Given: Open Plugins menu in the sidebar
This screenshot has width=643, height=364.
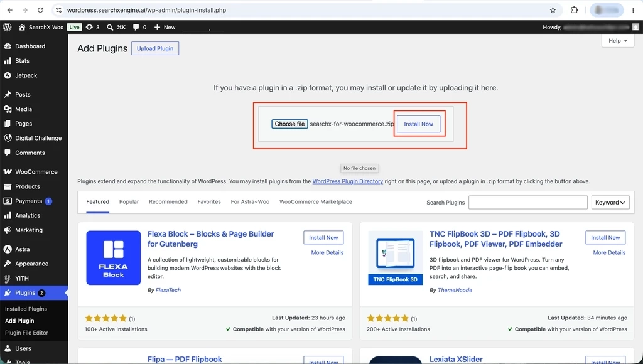Looking at the screenshot, I should tap(34, 292).
